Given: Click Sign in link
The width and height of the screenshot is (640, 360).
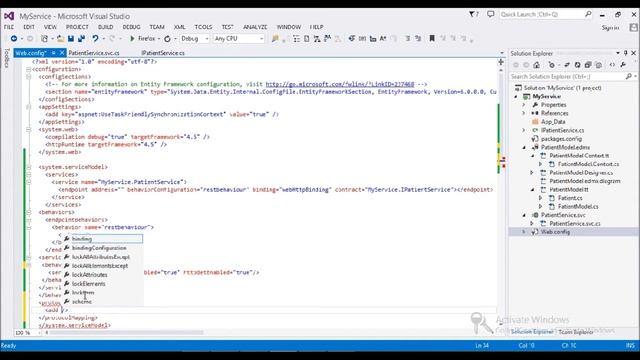Looking at the screenshot, I should [610, 28].
